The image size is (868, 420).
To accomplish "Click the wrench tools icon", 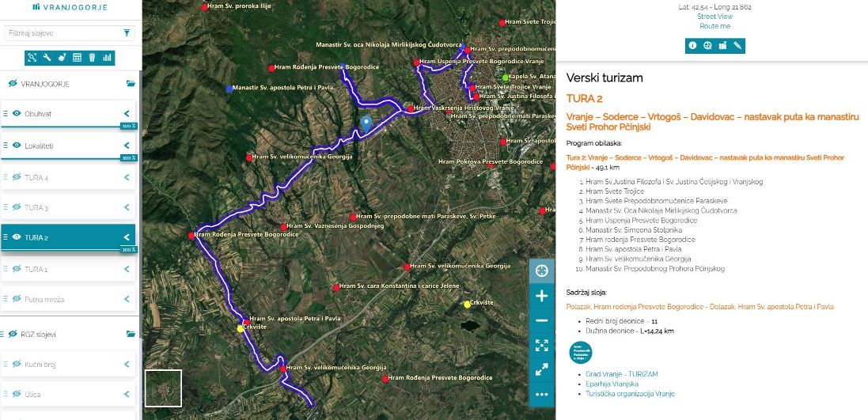I will [x=47, y=57].
